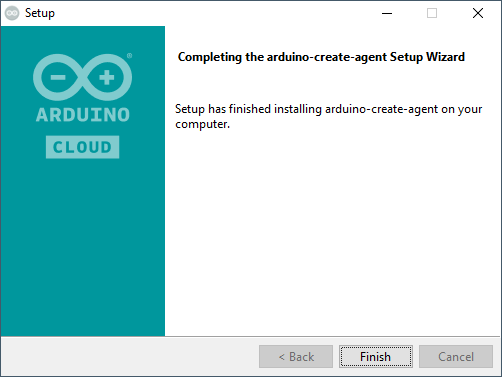
Task: Click the "Completing the arduino-create-agent Setup Wizard" heading
Action: pyautogui.click(x=321, y=57)
